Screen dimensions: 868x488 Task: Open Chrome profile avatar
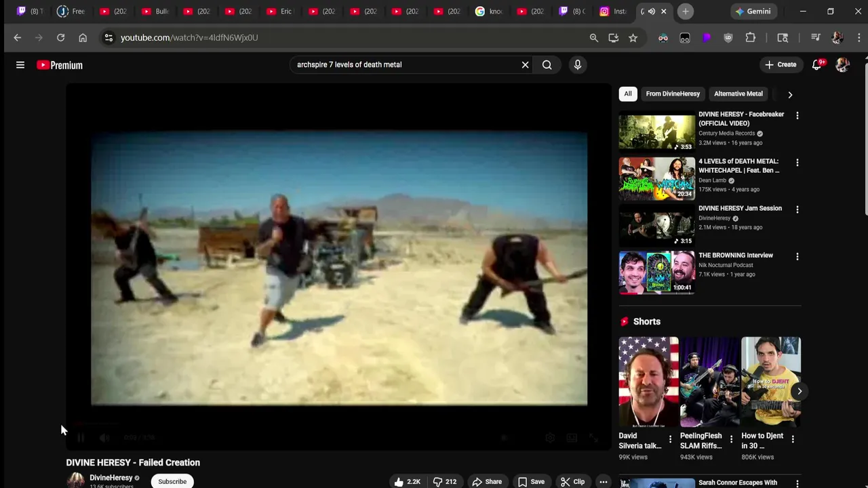(837, 38)
